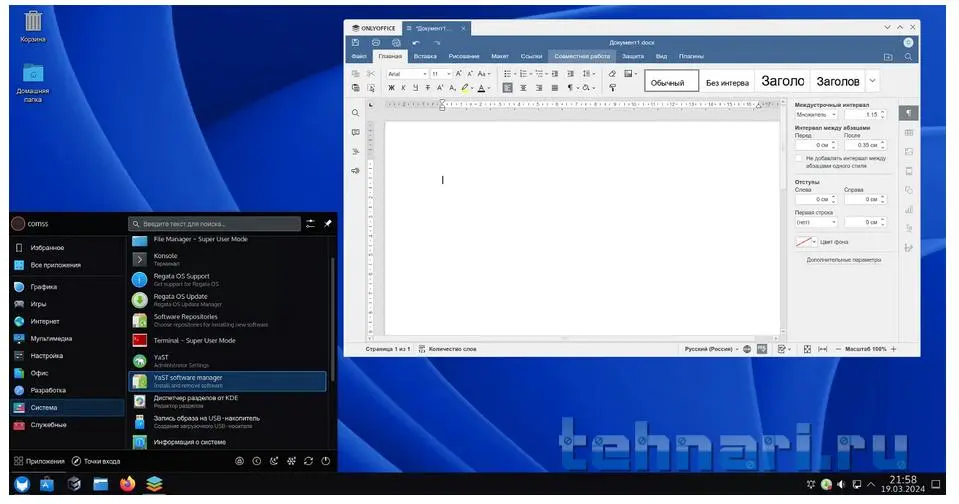
Task: Select the Интернет category in launcher
Action: [x=67, y=321]
